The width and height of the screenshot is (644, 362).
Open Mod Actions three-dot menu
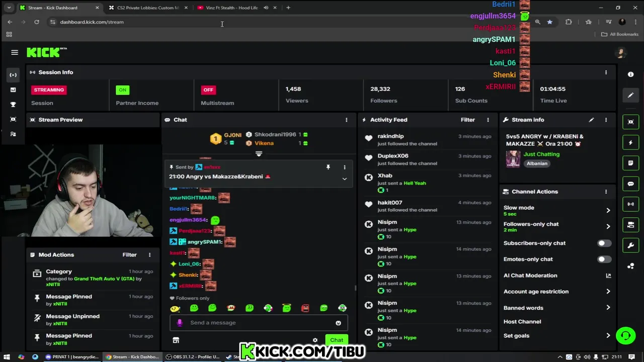[149, 255]
